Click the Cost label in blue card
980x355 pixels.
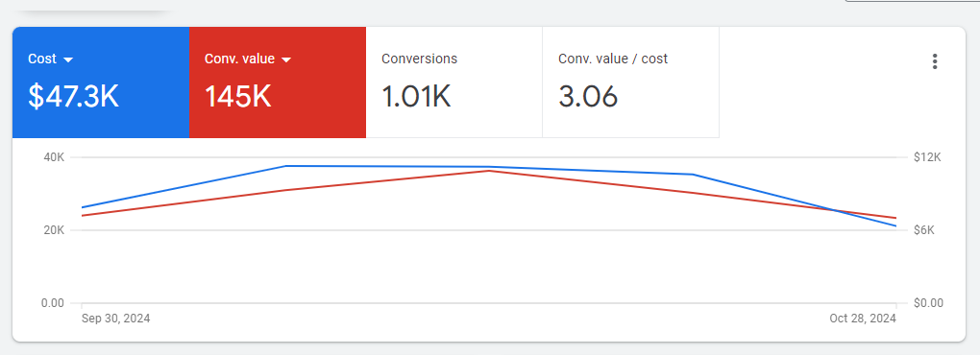(x=42, y=59)
